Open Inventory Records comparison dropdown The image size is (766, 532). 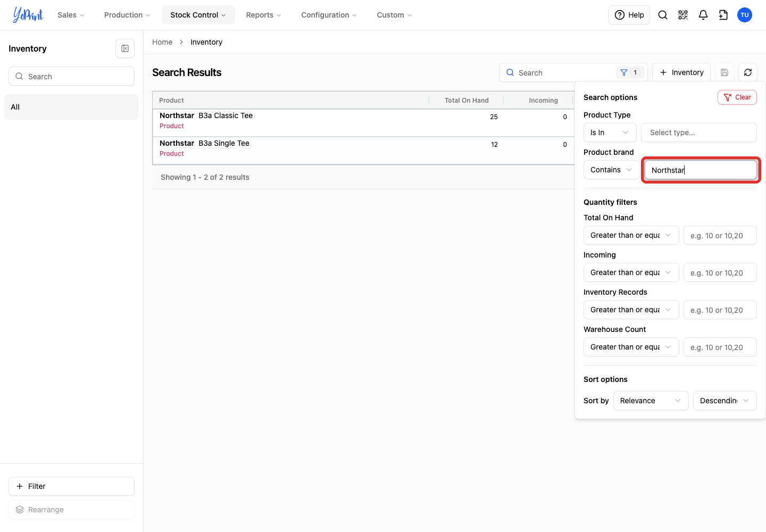tap(631, 310)
